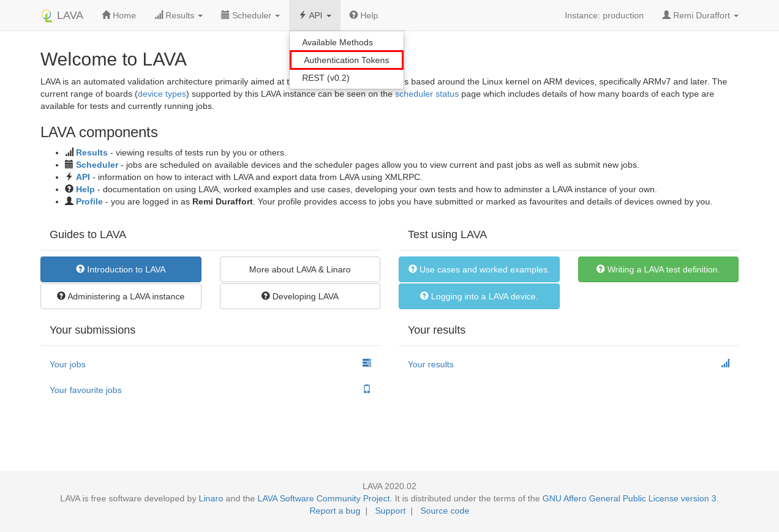Screen dimensions: 779x532
Task: Select Authentication Tokens from API menu
Action: [x=346, y=60]
